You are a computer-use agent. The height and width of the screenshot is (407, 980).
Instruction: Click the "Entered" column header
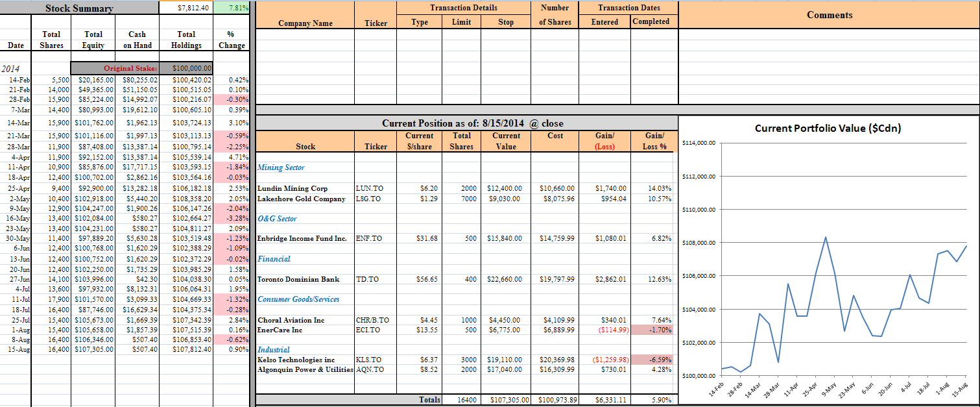[x=604, y=22]
